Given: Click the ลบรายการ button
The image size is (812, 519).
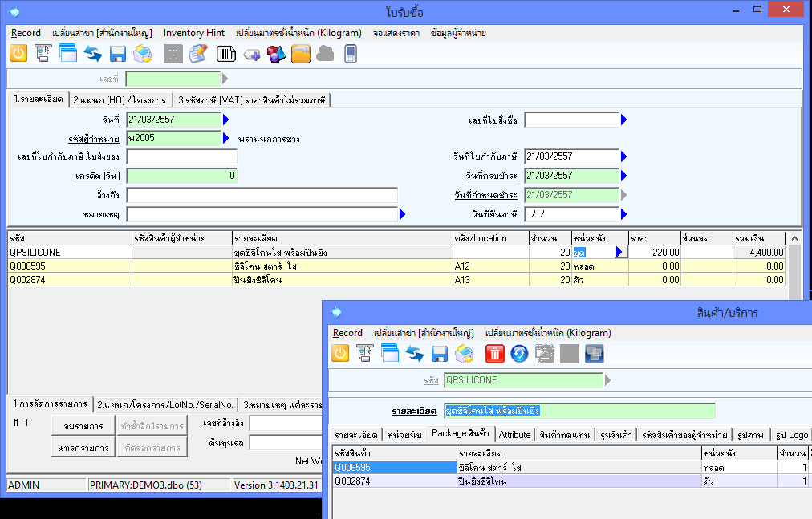Looking at the screenshot, I should click(x=82, y=425).
